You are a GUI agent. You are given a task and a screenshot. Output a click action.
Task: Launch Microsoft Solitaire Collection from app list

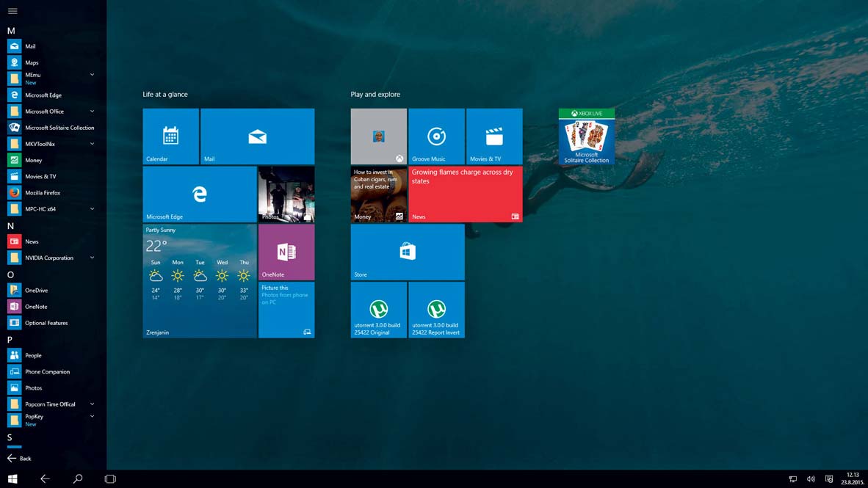(51, 128)
